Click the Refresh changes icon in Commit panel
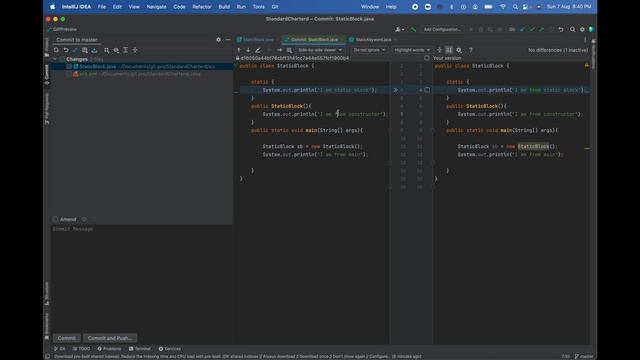This screenshot has width=640, height=360. coord(56,50)
